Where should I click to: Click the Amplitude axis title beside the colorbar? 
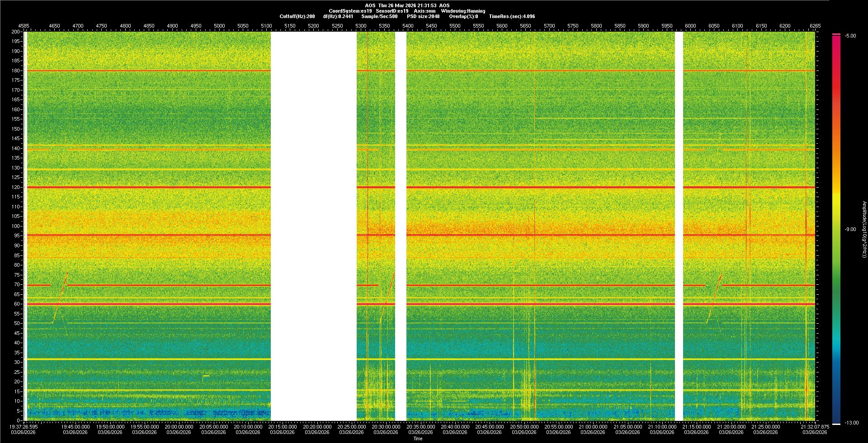coord(863,229)
